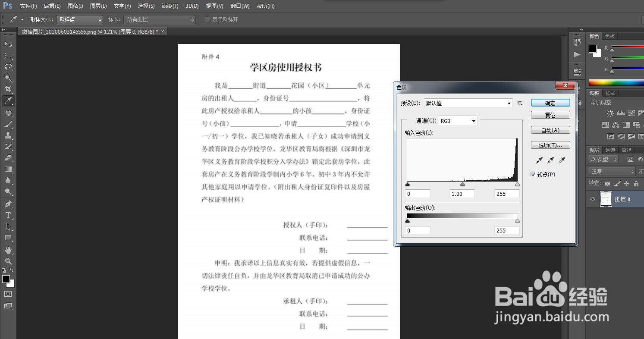
Task: Click the Lock transparent pixels icon in Layers panel
Action: pyautogui.click(x=607, y=183)
